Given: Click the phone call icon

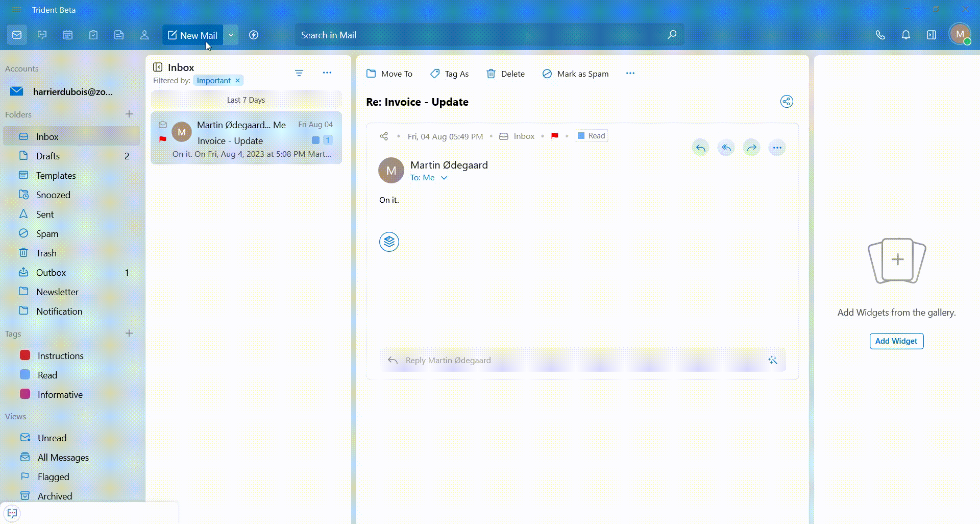Looking at the screenshot, I should click(880, 35).
